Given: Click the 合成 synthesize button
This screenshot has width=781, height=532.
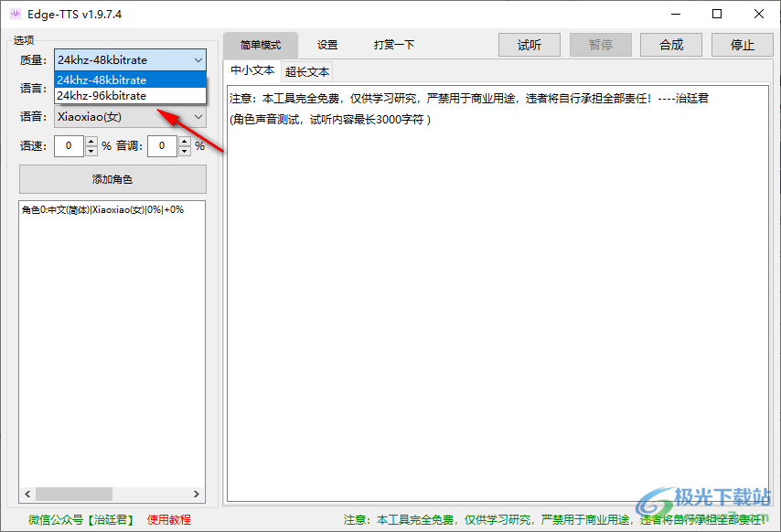Looking at the screenshot, I should 671,46.
